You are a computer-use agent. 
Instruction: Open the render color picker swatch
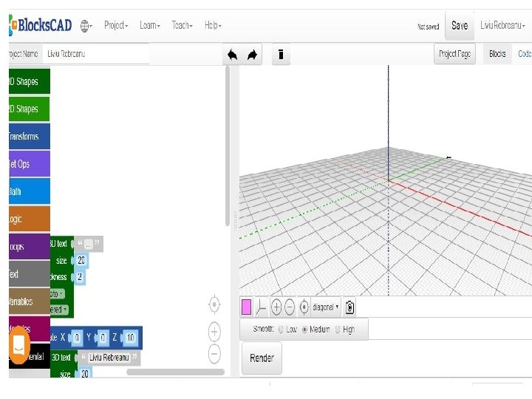(x=246, y=307)
